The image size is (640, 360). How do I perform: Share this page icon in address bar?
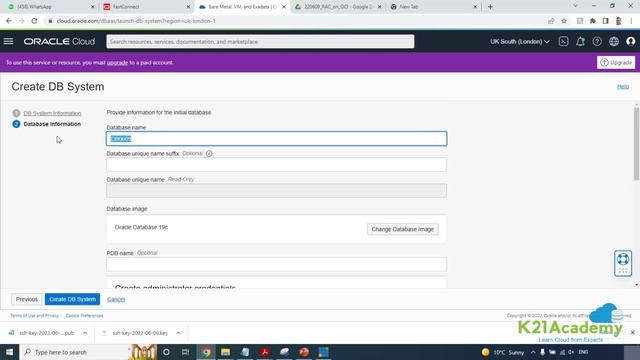point(551,21)
